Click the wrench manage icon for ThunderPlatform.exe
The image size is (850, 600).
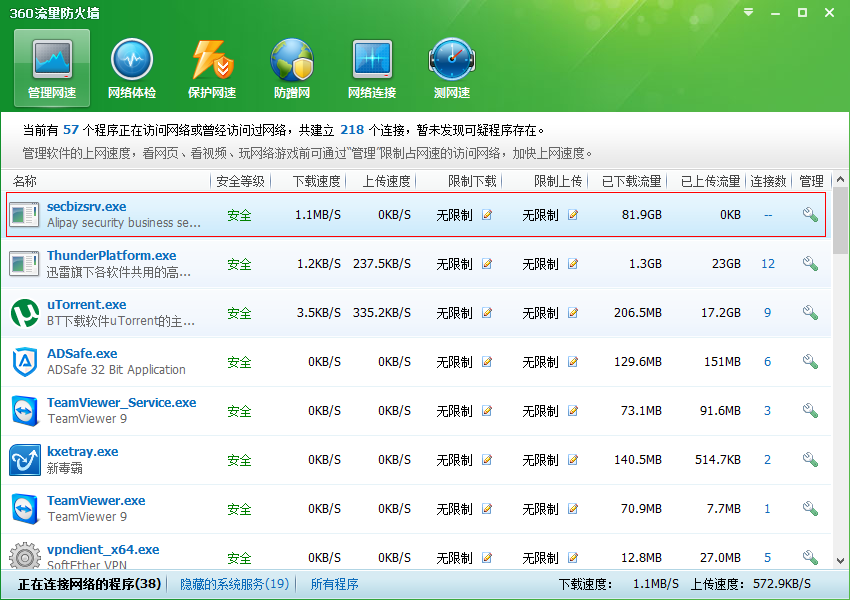coord(810,264)
